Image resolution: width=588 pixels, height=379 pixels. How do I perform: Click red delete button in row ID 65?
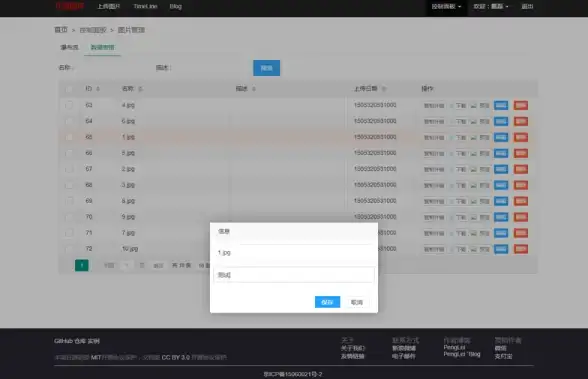point(521,137)
